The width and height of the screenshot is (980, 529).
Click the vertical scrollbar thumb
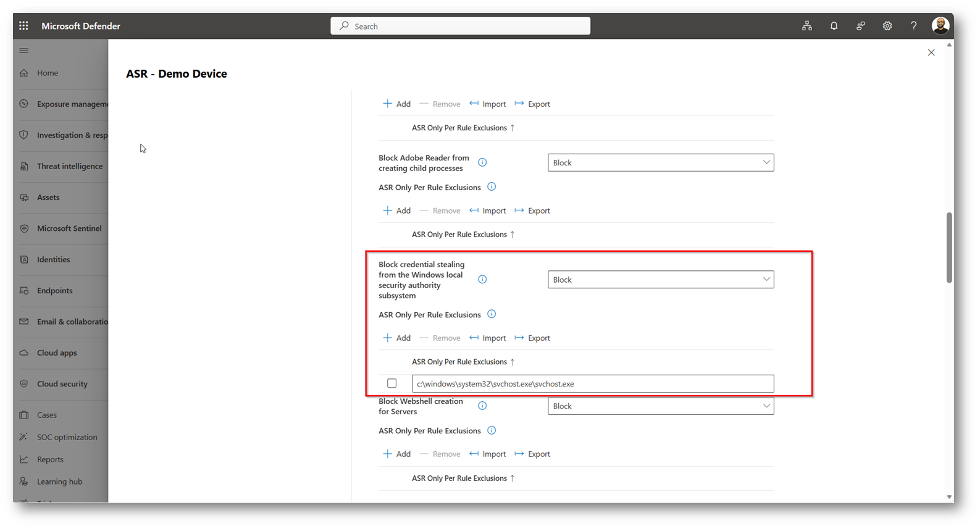coord(949,247)
